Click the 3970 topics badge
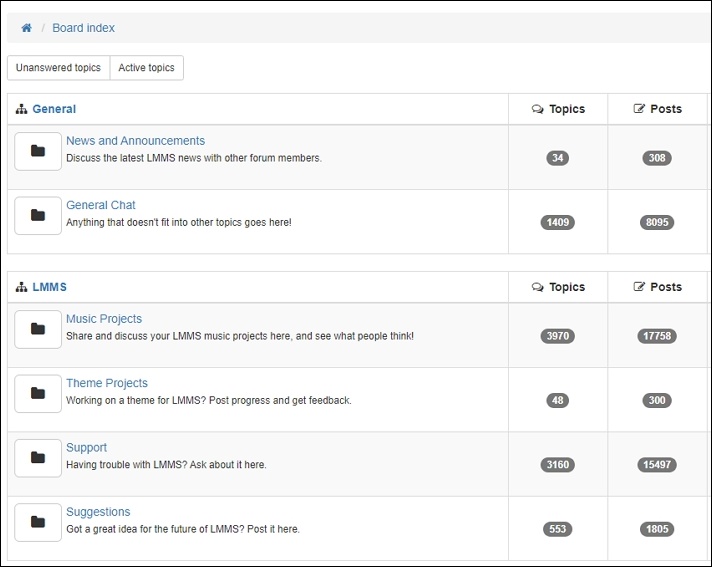This screenshot has height=567, width=712. pos(558,336)
